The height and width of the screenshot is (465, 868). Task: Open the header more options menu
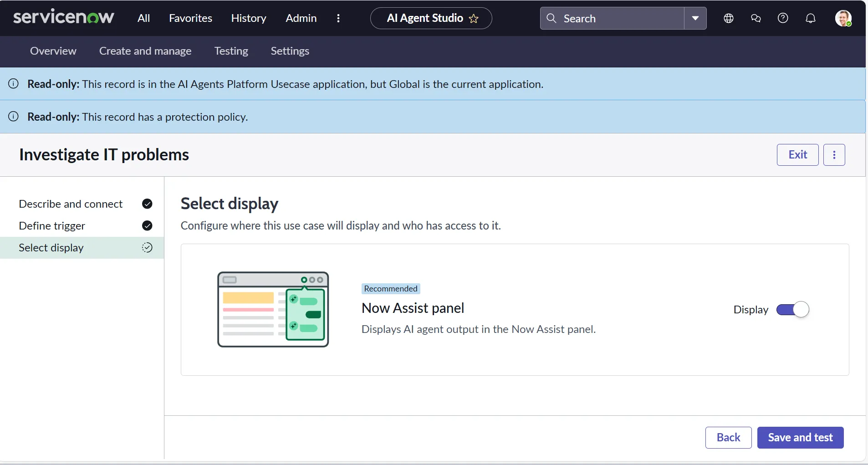coord(338,18)
